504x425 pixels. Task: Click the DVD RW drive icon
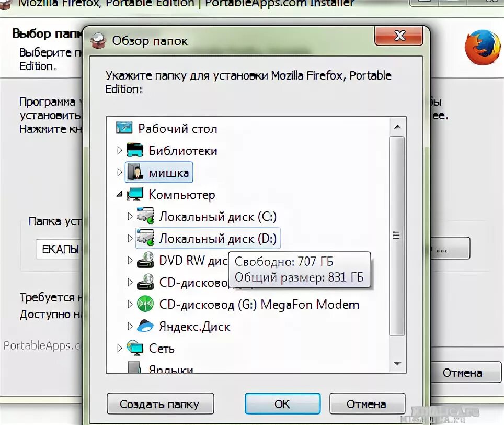146,260
